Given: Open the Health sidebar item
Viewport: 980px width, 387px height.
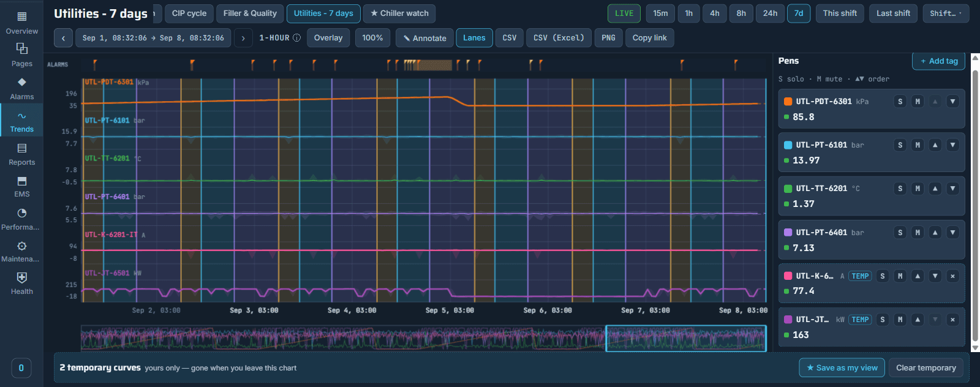Looking at the screenshot, I should [21, 284].
